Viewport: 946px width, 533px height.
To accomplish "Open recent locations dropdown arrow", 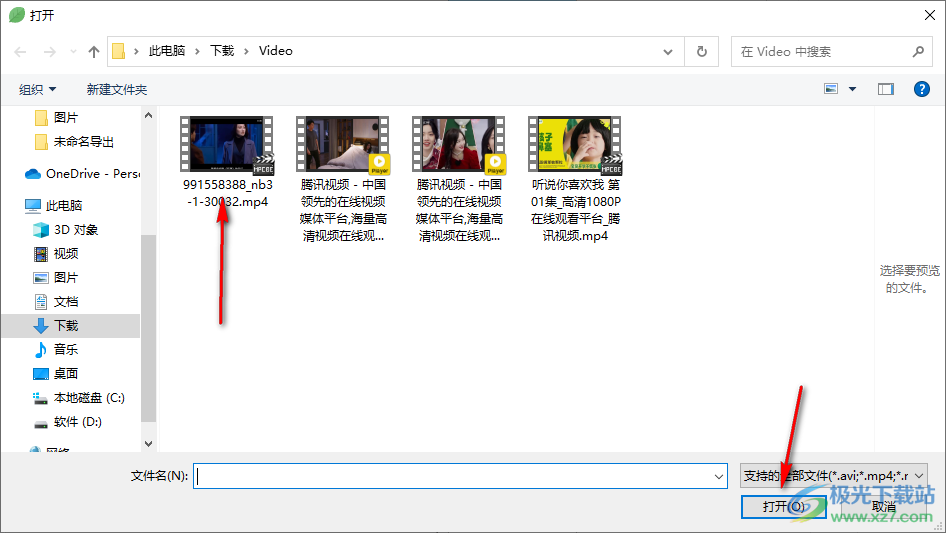I will [x=73, y=52].
